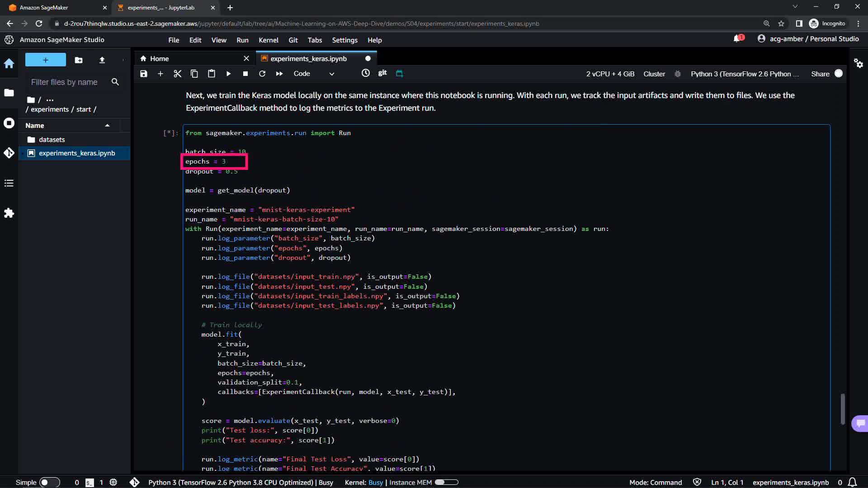
Task: Run the selected cell with play icon
Action: click(228, 74)
